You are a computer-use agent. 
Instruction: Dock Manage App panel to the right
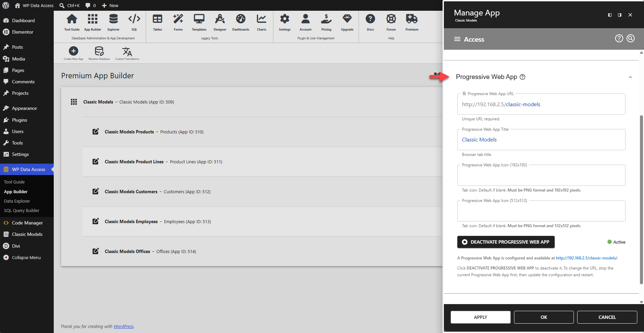point(619,15)
